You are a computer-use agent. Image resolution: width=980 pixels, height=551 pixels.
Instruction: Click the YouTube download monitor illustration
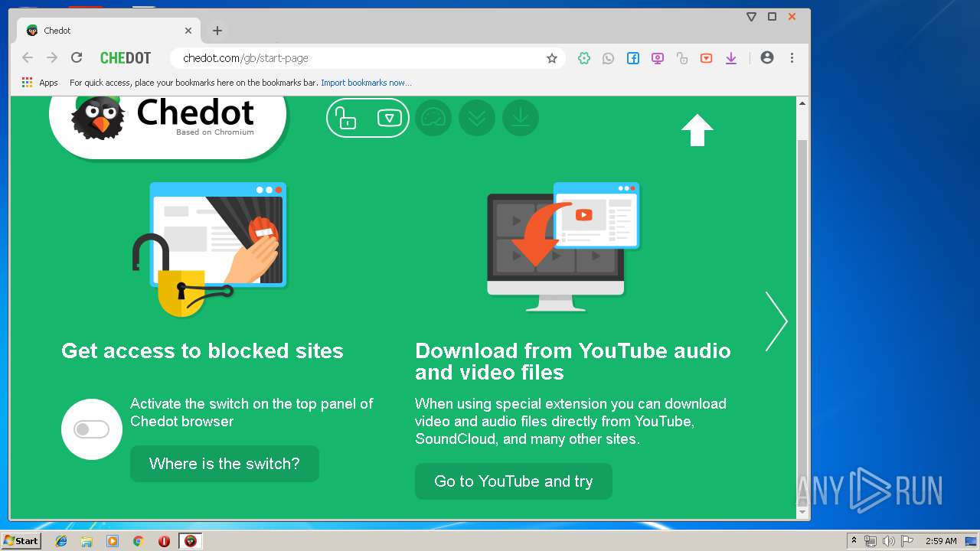pyautogui.click(x=563, y=246)
